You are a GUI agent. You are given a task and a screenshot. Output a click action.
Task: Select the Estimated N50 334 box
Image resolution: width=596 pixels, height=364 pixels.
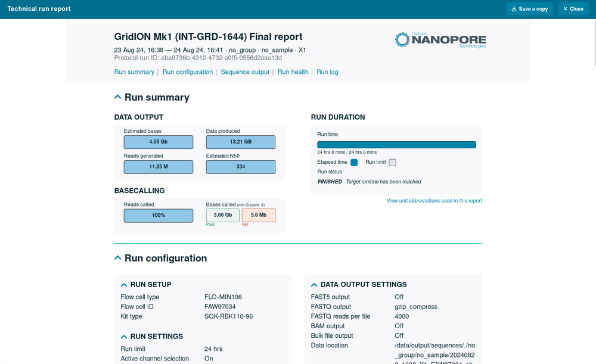(241, 167)
